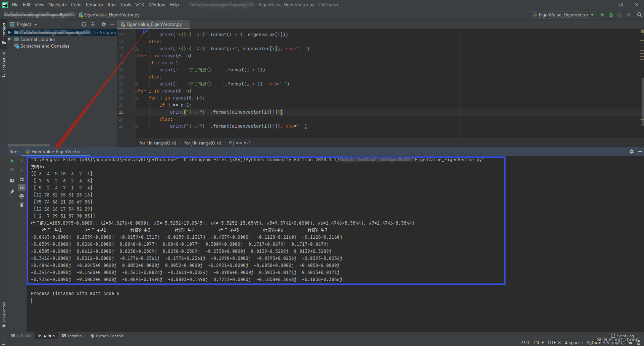Close EigenValue_EigenVector.py editor tab
The image size is (644, 346).
pos(186,24)
